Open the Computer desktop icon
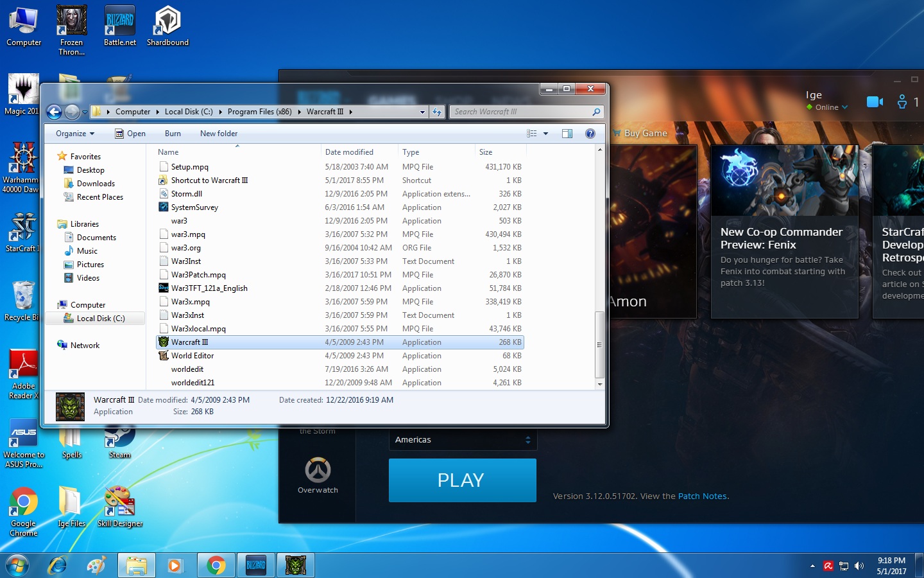 click(24, 27)
